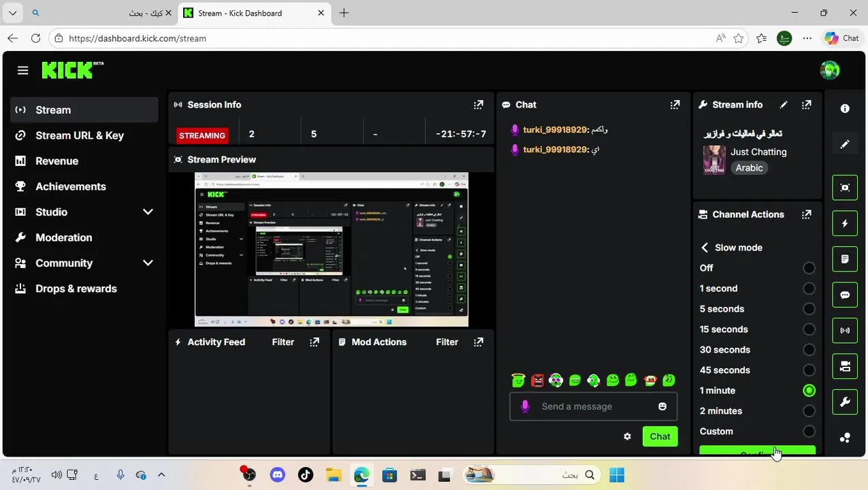The image size is (868, 490).
Task: Pop out the Chat panel
Action: click(675, 105)
